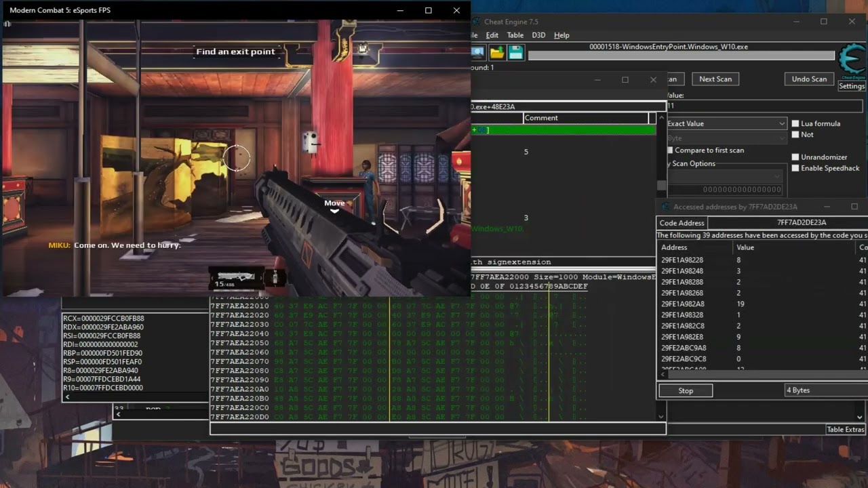Viewport: 868px width, 488px height.
Task: Open the Edit menu
Action: [x=492, y=35]
